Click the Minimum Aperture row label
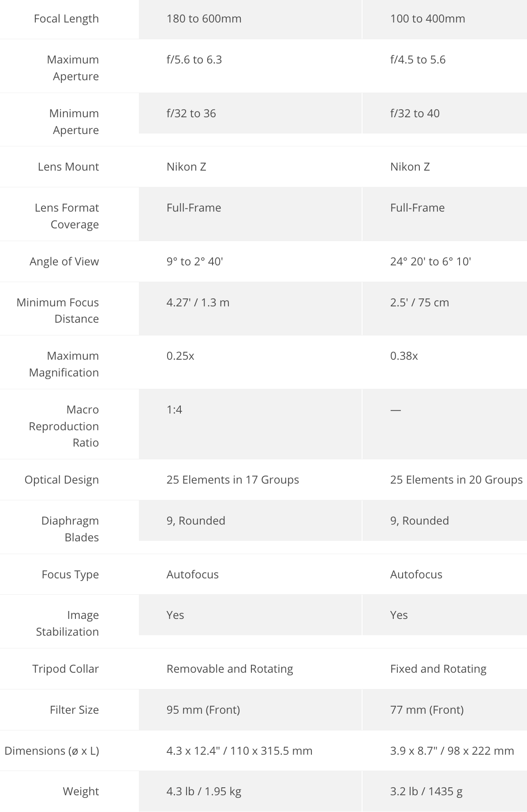 pos(74,121)
